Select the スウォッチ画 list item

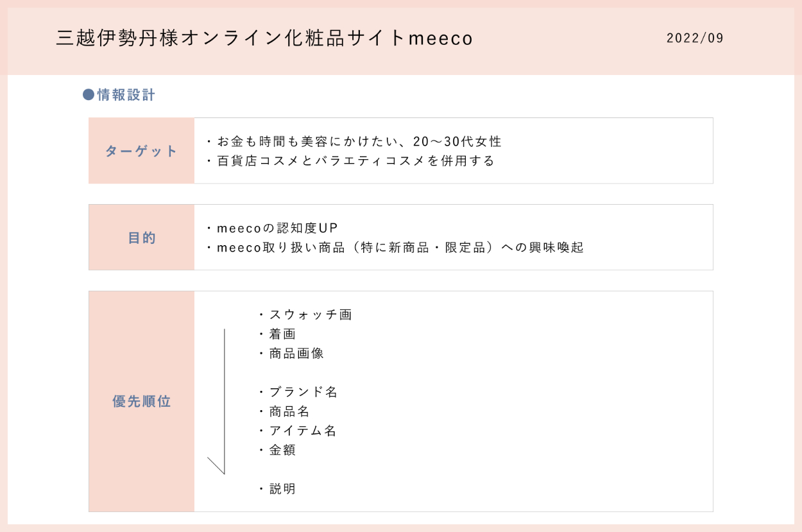305,315
